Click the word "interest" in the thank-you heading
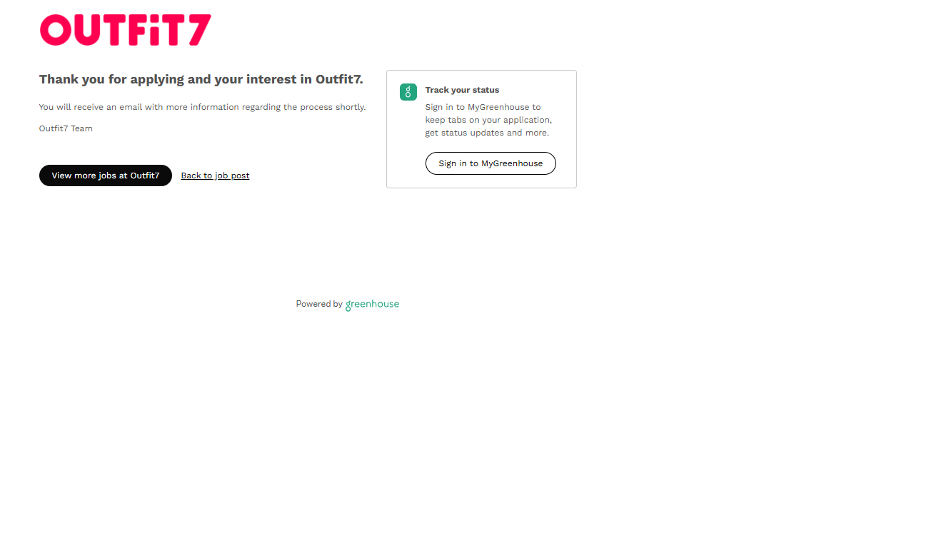The height and width of the screenshot is (560, 926). pos(272,79)
